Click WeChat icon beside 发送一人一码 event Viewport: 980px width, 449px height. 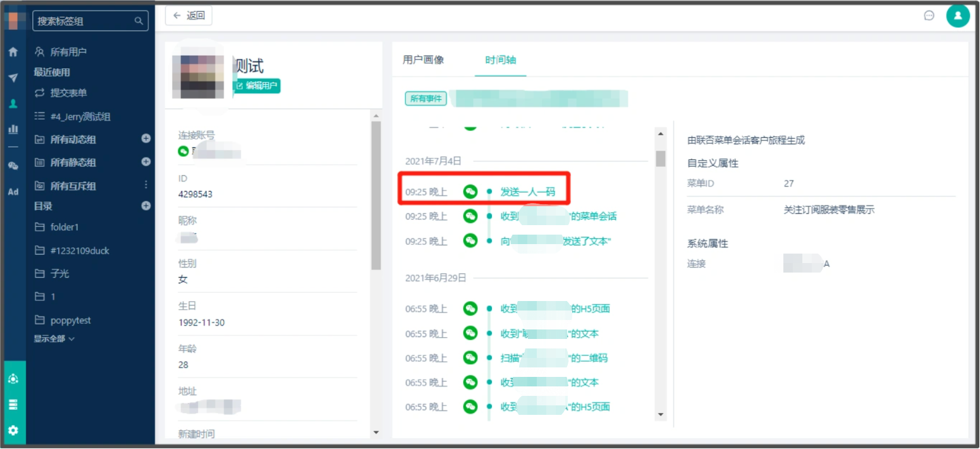pyautogui.click(x=470, y=192)
